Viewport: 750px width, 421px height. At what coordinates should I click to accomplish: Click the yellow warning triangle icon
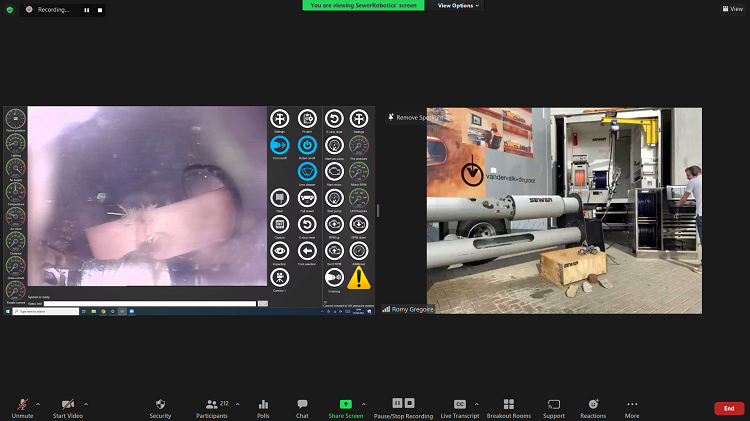coord(359,278)
